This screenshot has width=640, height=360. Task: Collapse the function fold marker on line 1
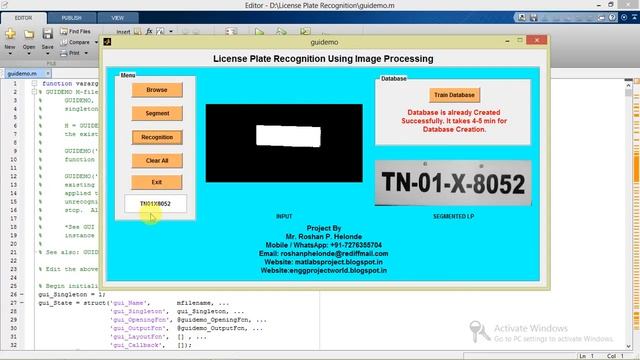coord(34,84)
